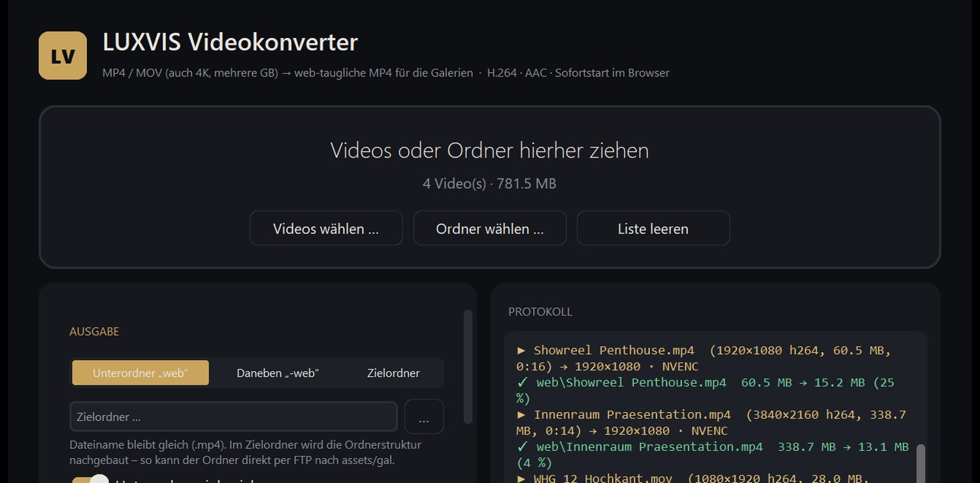
Task: Switch to the Daneben „-web“ output mode
Action: click(x=278, y=373)
